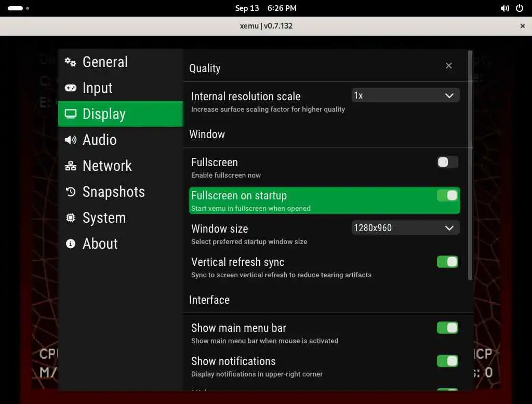Open the General settings gears icon
The width and height of the screenshot is (532, 404).
click(x=71, y=62)
